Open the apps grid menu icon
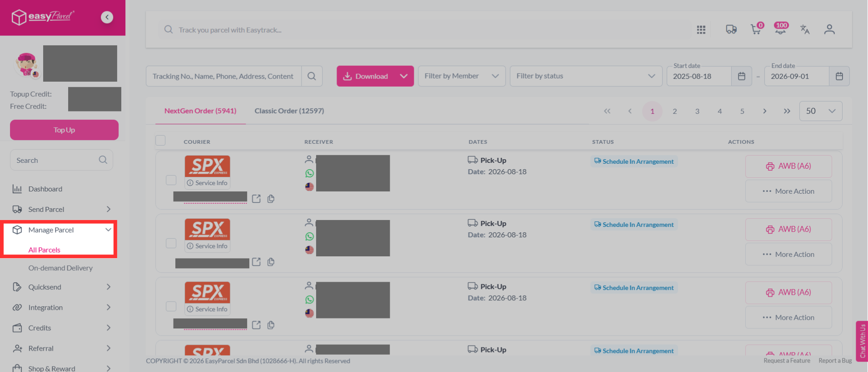868x372 pixels. click(701, 29)
